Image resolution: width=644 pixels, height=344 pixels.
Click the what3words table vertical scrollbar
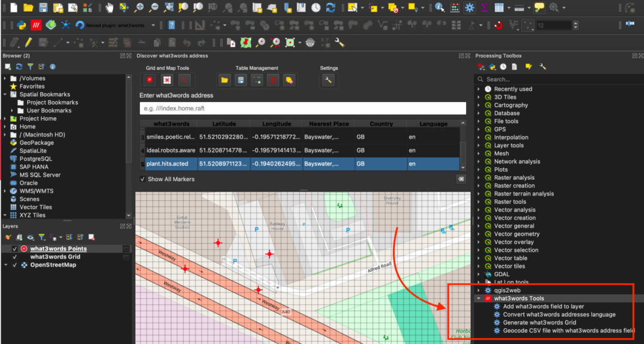pos(463,145)
